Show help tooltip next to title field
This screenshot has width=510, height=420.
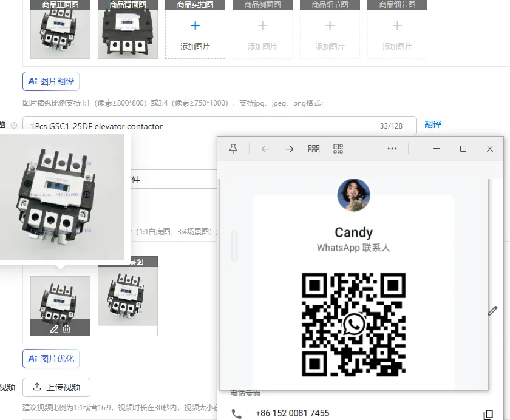pos(14,125)
